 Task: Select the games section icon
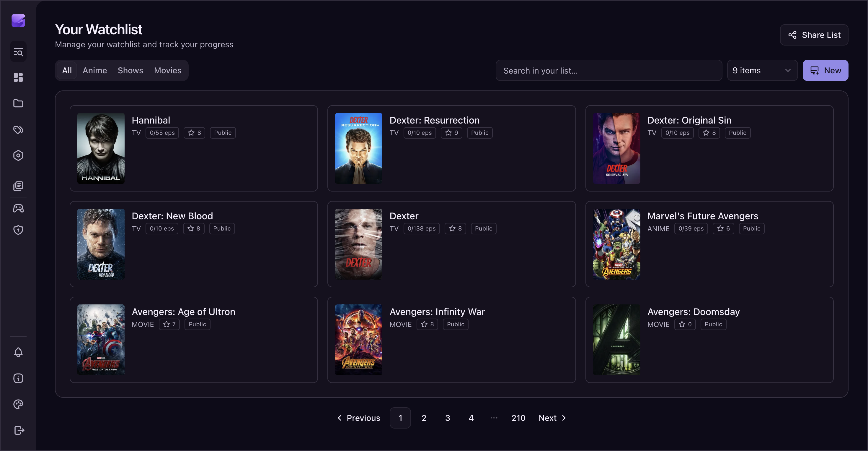point(18,208)
